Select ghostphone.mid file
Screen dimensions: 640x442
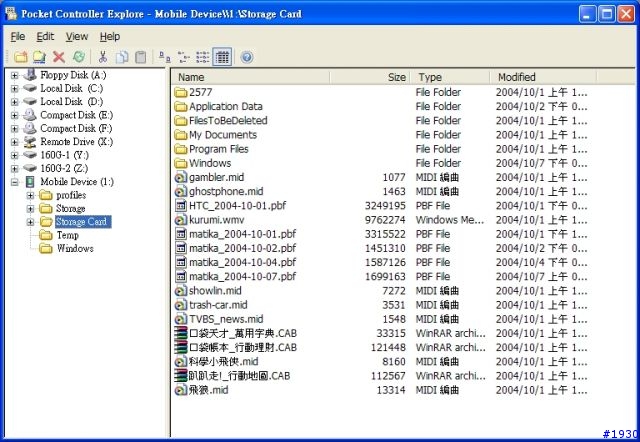coord(226,191)
